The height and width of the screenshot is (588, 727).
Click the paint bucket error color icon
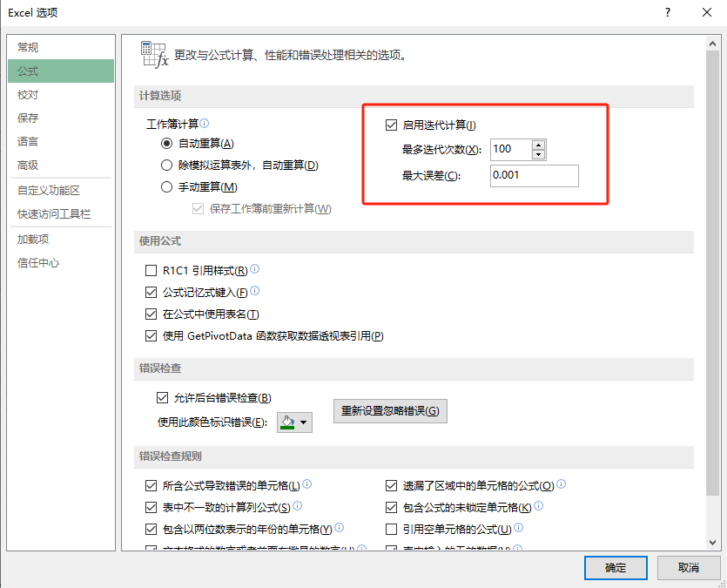click(288, 422)
